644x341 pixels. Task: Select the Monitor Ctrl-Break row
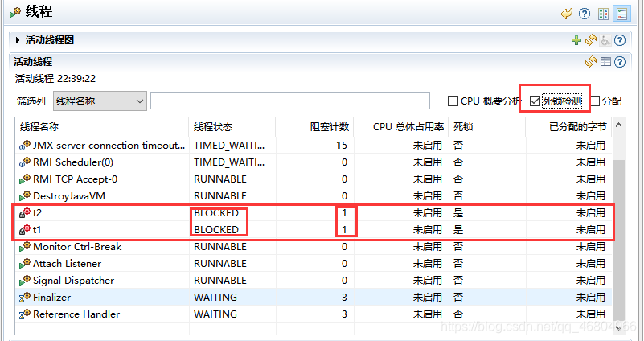tap(314, 247)
